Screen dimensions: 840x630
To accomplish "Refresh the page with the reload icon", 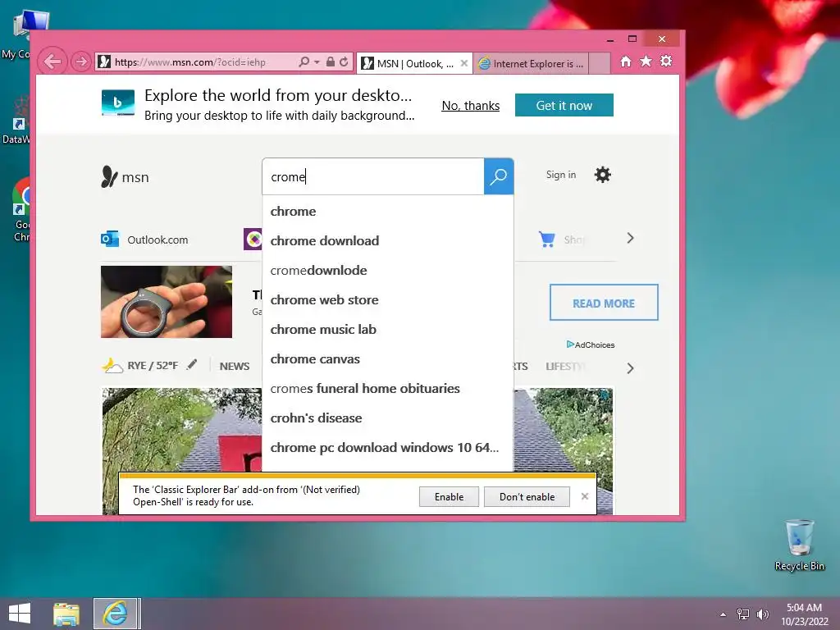I will coord(344,62).
